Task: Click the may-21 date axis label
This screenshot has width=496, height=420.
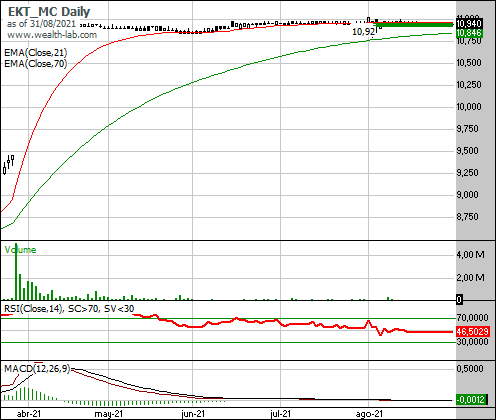Action: pos(109,414)
